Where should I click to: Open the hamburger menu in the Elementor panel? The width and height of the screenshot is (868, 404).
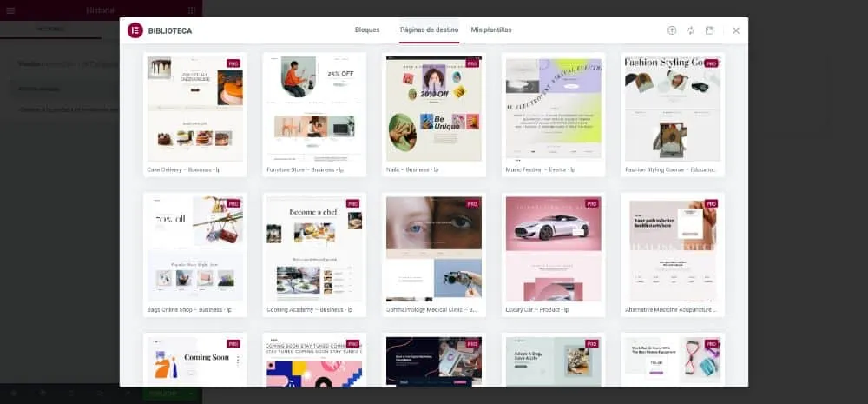(10, 10)
